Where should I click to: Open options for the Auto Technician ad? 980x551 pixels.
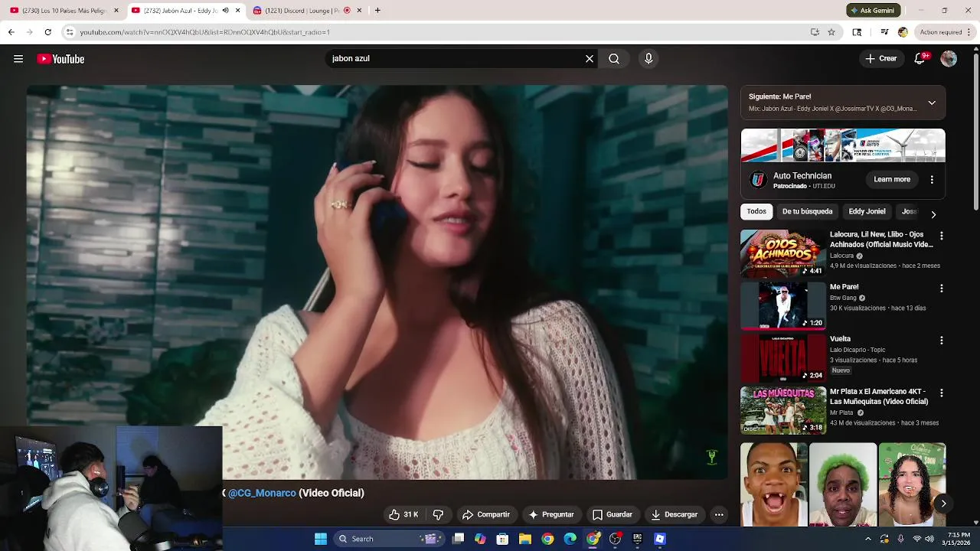click(932, 179)
